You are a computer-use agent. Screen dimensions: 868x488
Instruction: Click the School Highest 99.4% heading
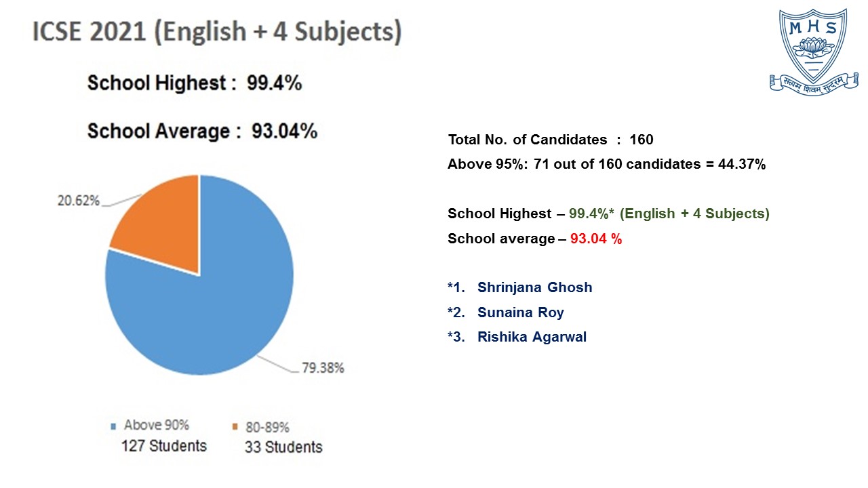click(x=195, y=83)
